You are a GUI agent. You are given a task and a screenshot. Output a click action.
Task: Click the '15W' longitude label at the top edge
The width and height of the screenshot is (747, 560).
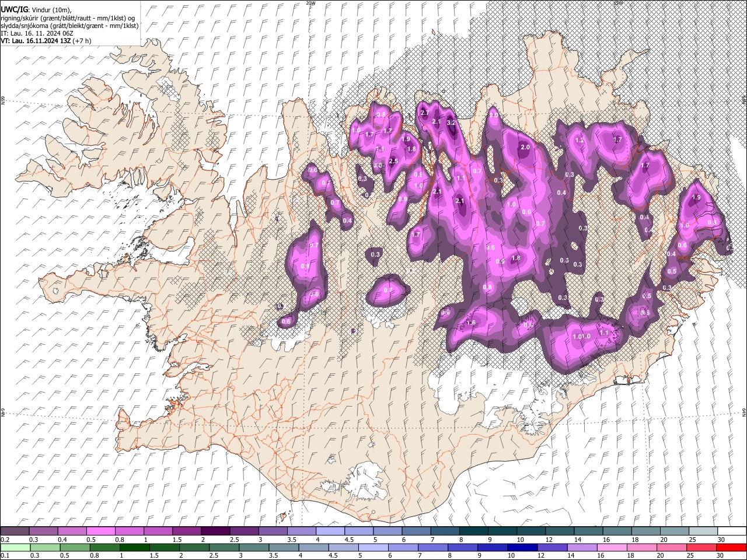point(618,3)
